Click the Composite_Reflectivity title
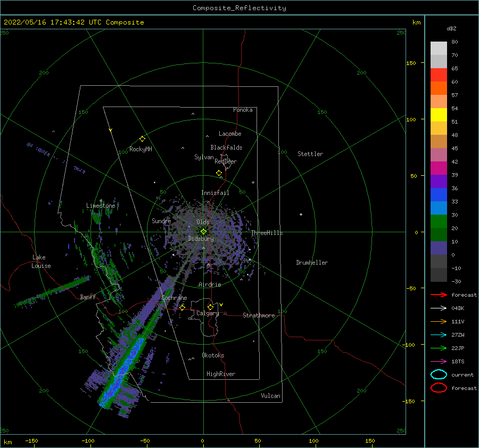Image resolution: width=479 pixels, height=448 pixels. [x=240, y=8]
